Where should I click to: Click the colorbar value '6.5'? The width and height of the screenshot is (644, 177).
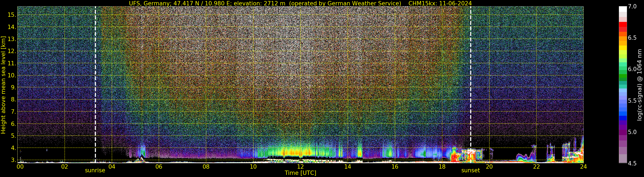coord(632,38)
